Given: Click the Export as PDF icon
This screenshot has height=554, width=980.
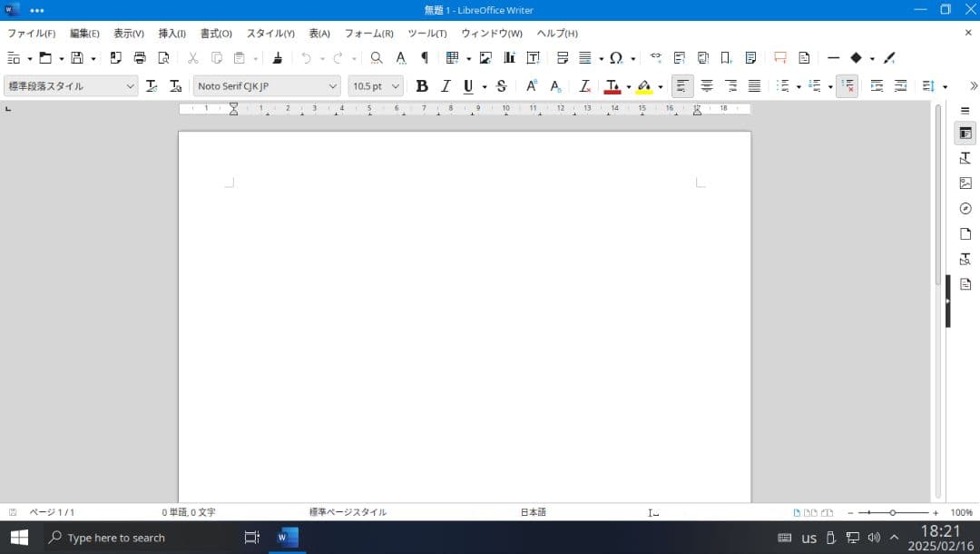Looking at the screenshot, I should (116, 58).
